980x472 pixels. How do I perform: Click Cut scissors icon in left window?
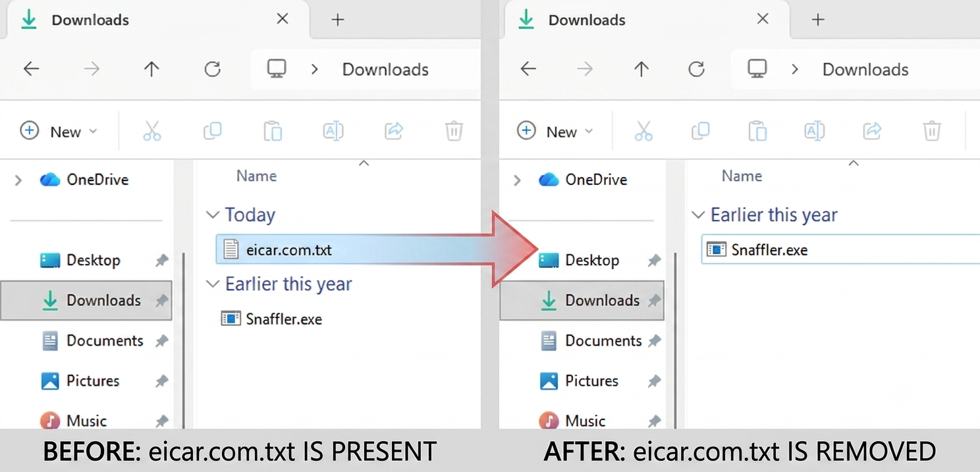[x=151, y=131]
